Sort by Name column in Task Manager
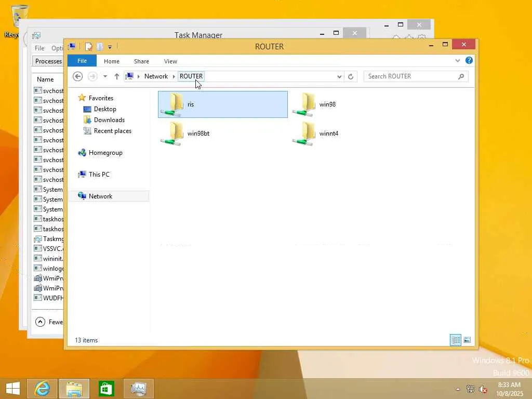The height and width of the screenshot is (399, 532). 45,79
